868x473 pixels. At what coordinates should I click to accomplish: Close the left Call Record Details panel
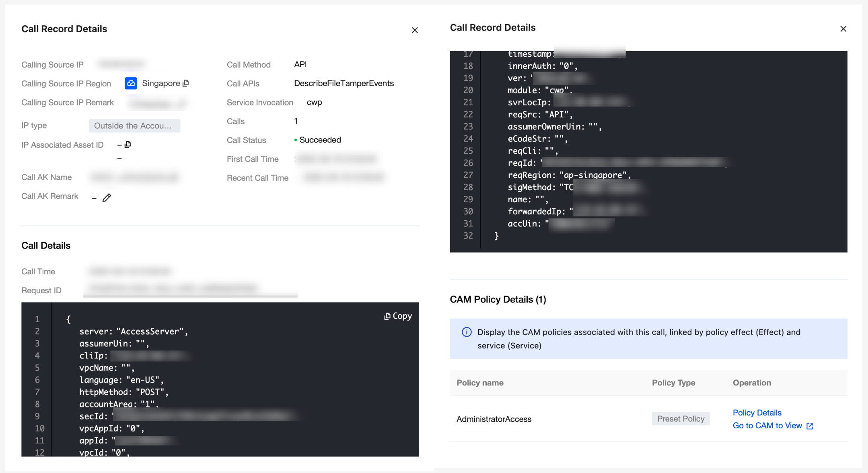pos(415,30)
